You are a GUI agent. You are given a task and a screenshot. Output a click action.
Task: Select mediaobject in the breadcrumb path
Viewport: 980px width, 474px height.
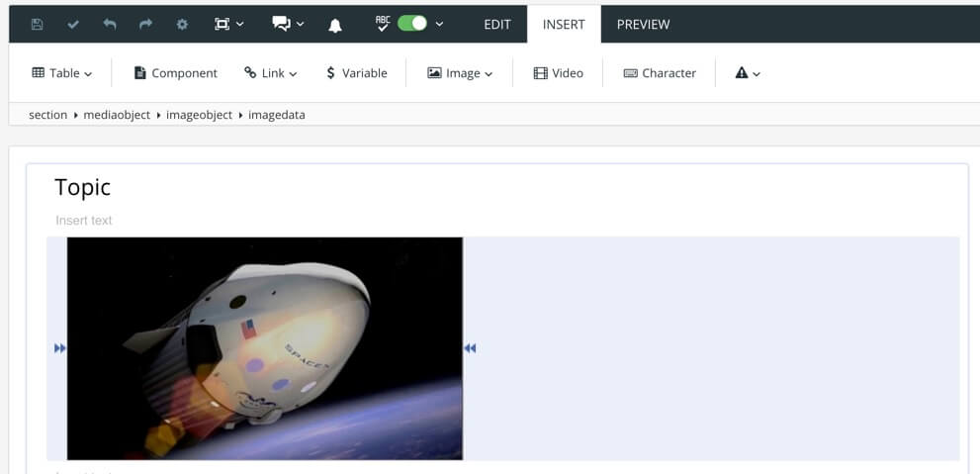coord(117,115)
